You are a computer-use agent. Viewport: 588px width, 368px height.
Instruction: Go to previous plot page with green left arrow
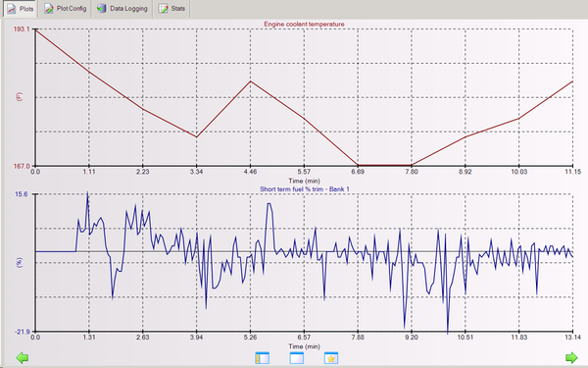coord(23,357)
